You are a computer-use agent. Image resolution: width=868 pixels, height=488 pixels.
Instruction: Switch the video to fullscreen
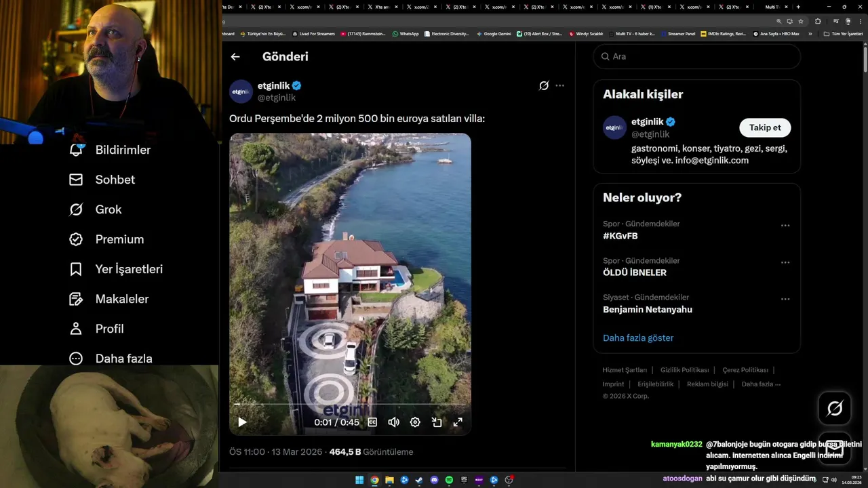pyautogui.click(x=458, y=422)
